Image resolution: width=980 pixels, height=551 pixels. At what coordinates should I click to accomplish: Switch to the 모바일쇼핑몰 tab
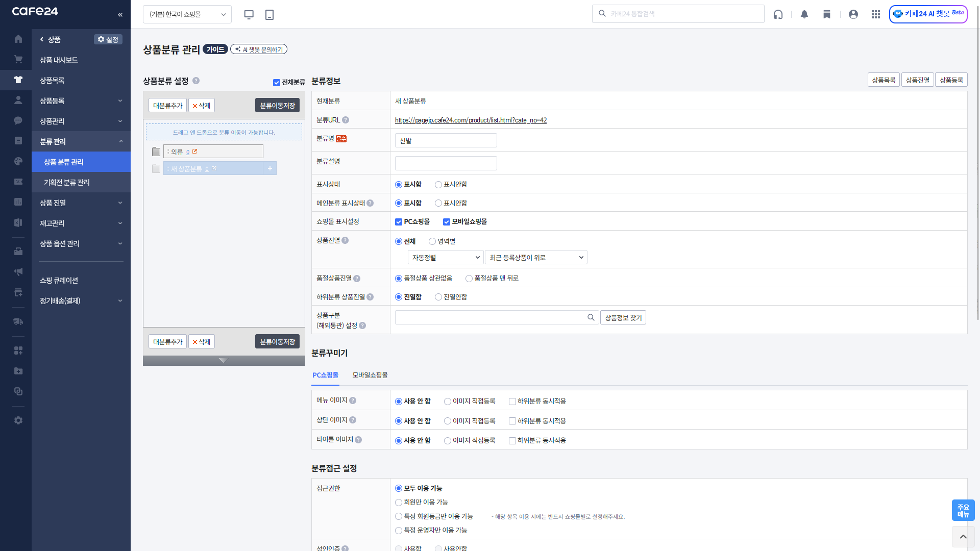370,375
